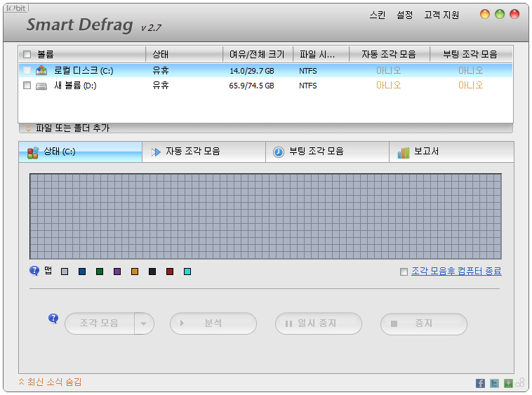Select the 로컬 디스크 (C:) row text

click(84, 71)
